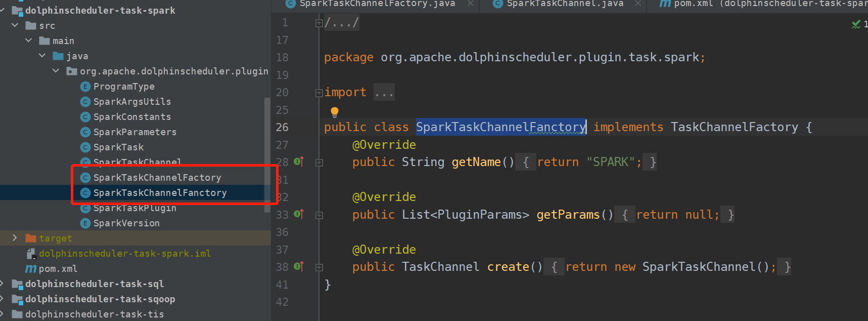Image resolution: width=868 pixels, height=321 pixels.
Task: Close the SparkTaskChannelFactory.java tab
Action: coord(471,4)
